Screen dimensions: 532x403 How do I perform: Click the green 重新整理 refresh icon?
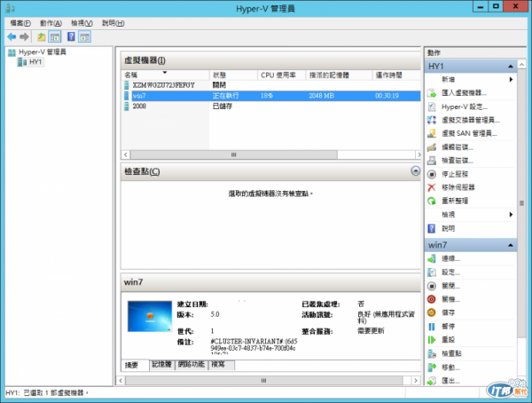click(431, 201)
